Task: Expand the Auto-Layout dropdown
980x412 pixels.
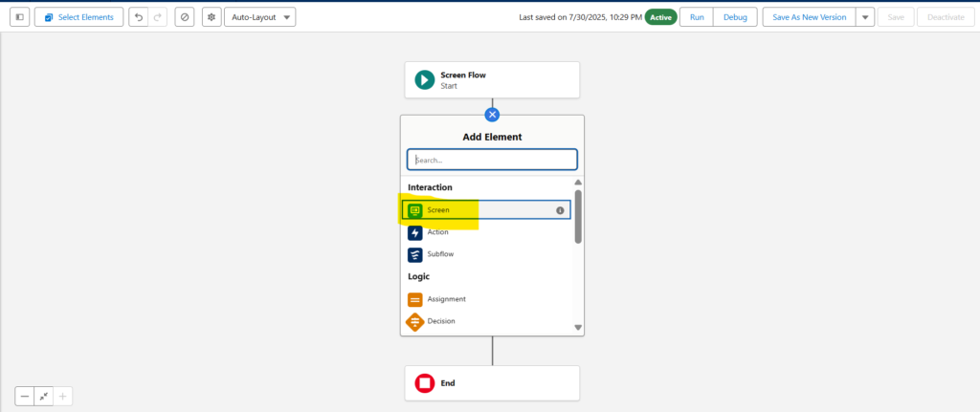Action: click(259, 17)
